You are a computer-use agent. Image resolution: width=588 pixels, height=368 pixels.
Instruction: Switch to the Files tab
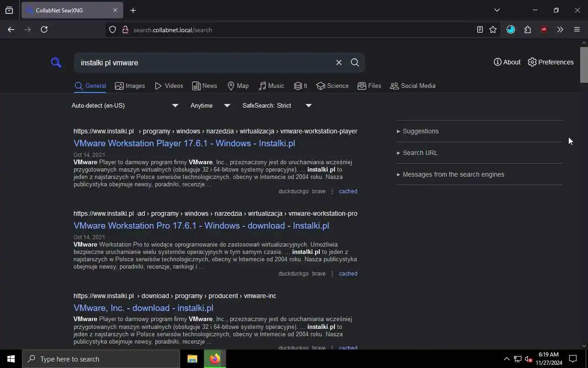pyautogui.click(x=369, y=86)
